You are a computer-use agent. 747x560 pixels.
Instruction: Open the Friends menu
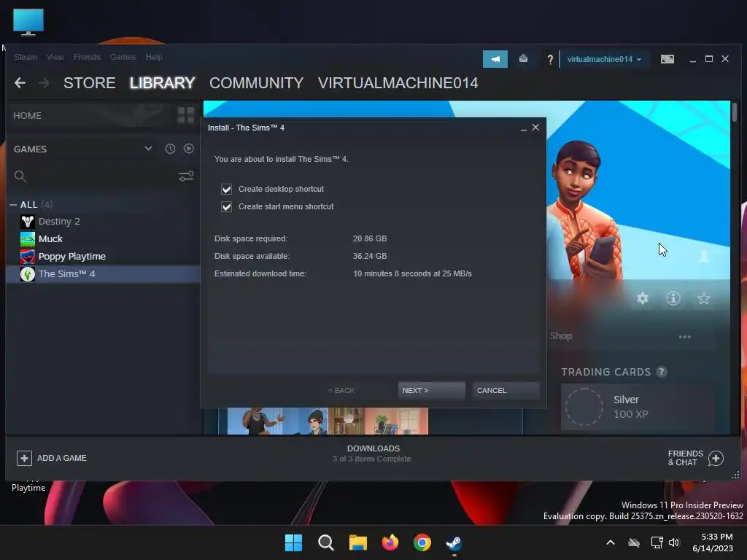pyautogui.click(x=87, y=57)
